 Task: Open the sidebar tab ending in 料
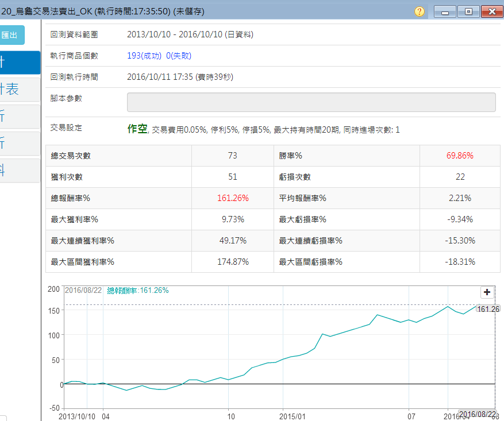(x=20, y=171)
